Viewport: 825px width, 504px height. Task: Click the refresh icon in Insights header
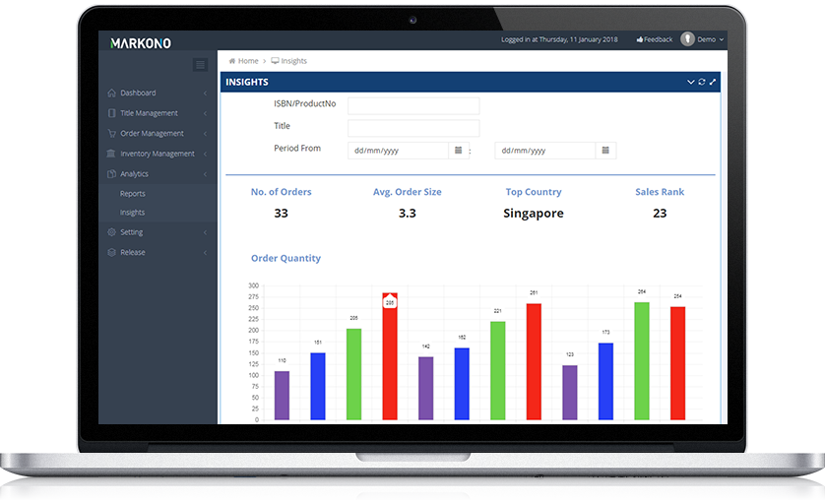click(702, 82)
